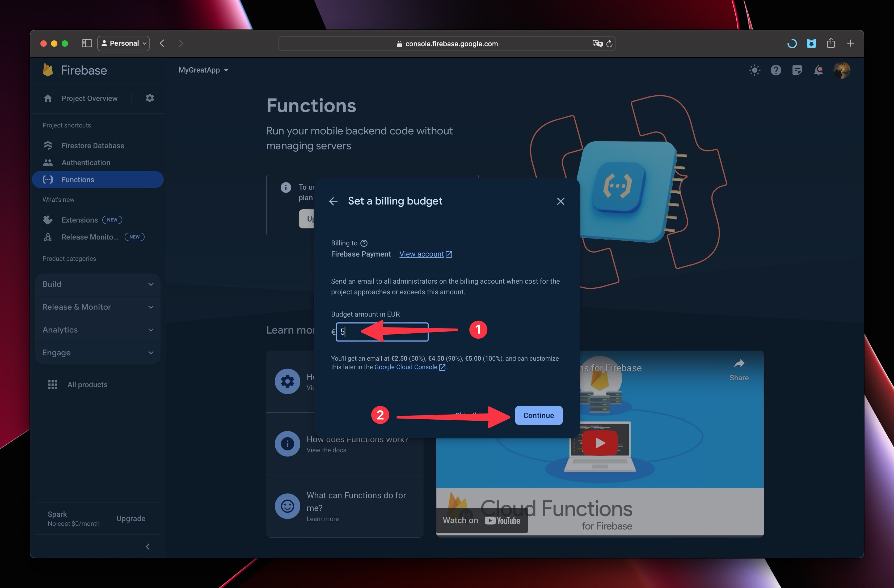Click Billing to help icon
The height and width of the screenshot is (588, 894).
pyautogui.click(x=364, y=243)
